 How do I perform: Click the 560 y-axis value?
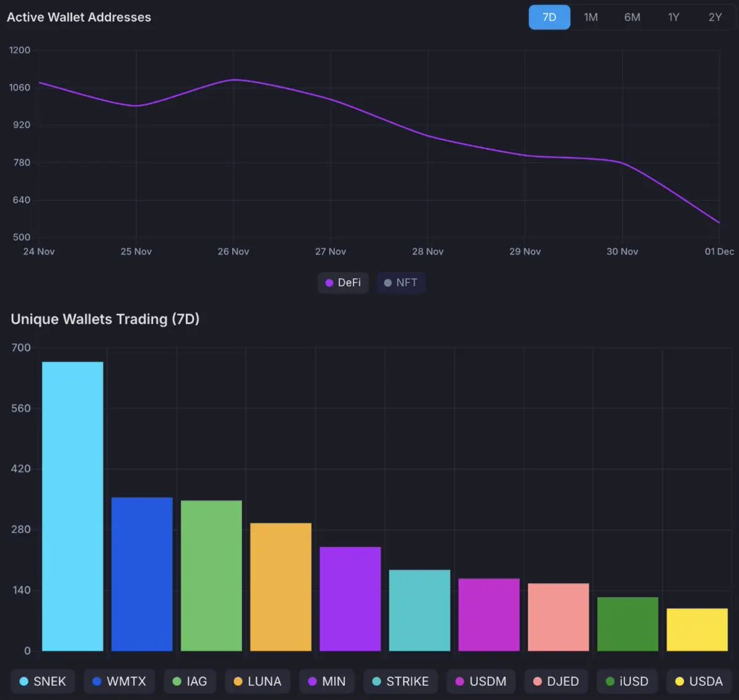pos(21,408)
